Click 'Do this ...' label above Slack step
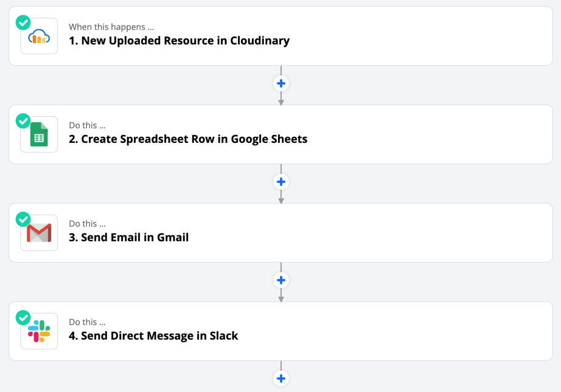Screen dimensions: 561x392 pos(87,322)
